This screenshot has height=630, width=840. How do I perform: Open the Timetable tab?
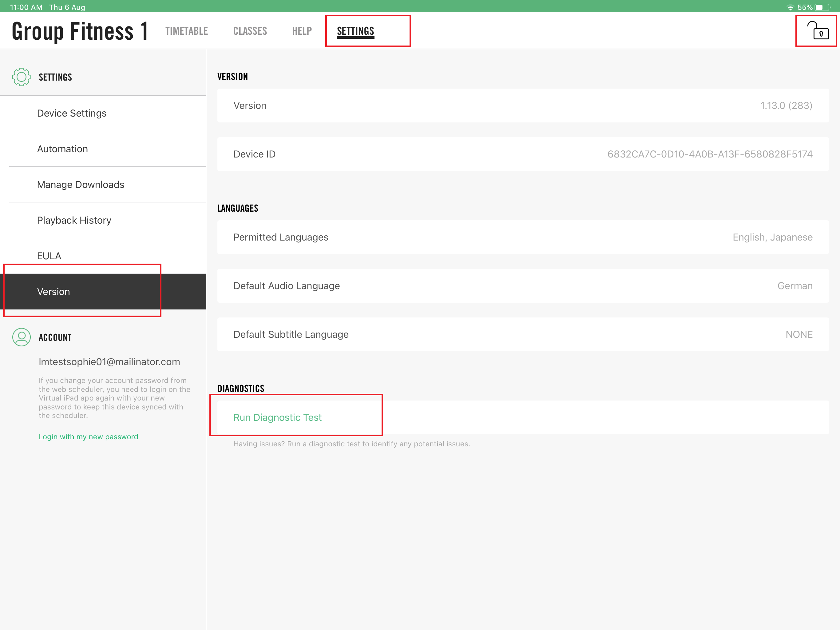point(186,31)
